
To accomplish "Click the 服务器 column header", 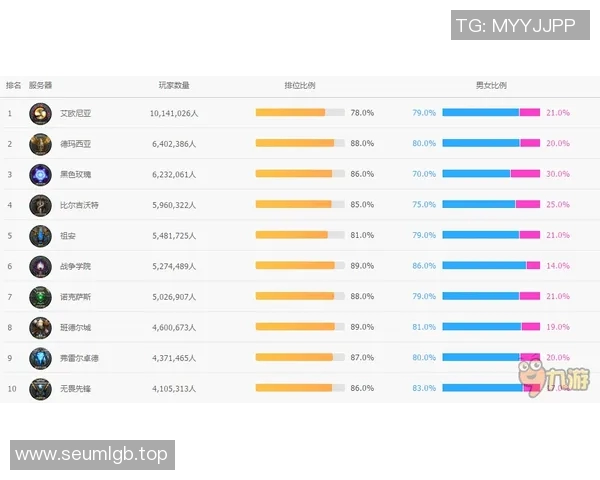I will click(x=41, y=86).
